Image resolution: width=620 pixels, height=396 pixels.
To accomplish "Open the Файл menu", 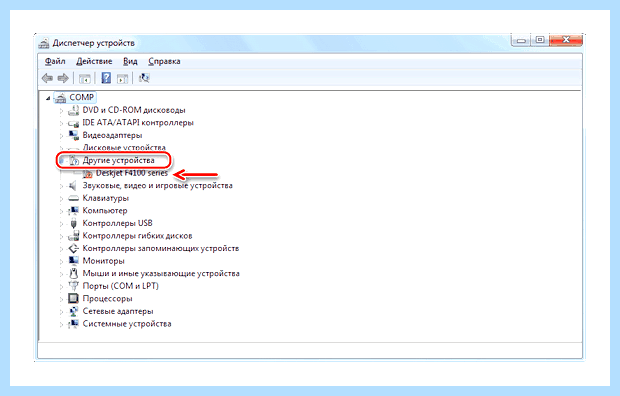I will click(55, 61).
